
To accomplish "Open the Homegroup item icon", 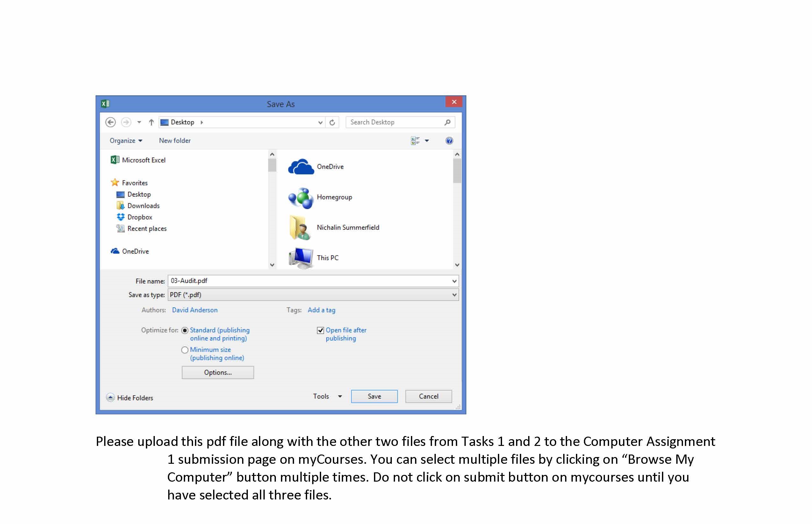I will [301, 197].
